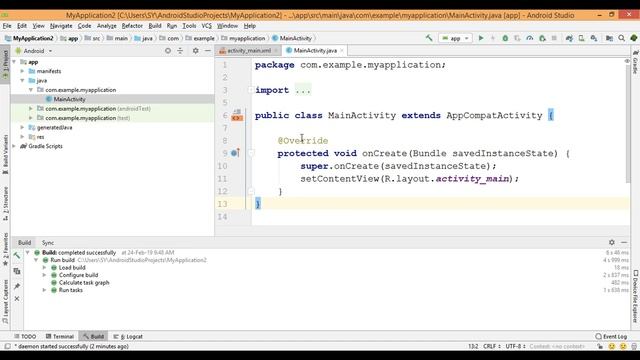This screenshot has height=360, width=640.
Task: Sync project with Gradle files icon
Action: point(569,38)
